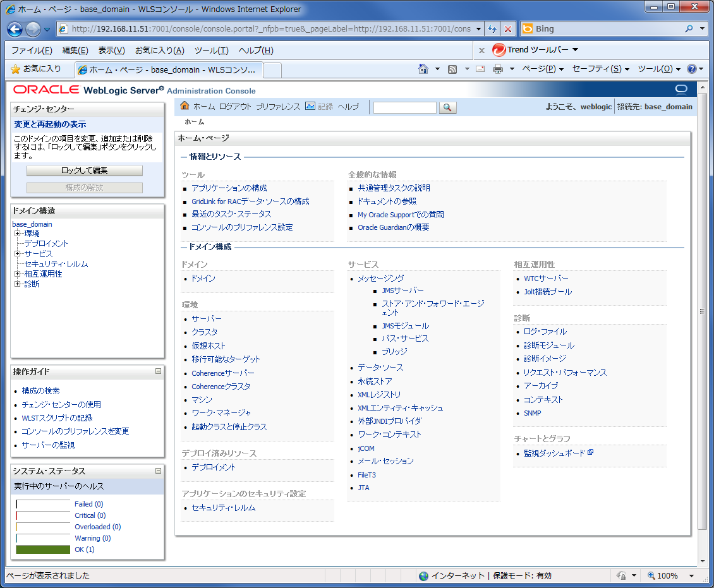Open the 編集(E) menu

tap(75, 51)
